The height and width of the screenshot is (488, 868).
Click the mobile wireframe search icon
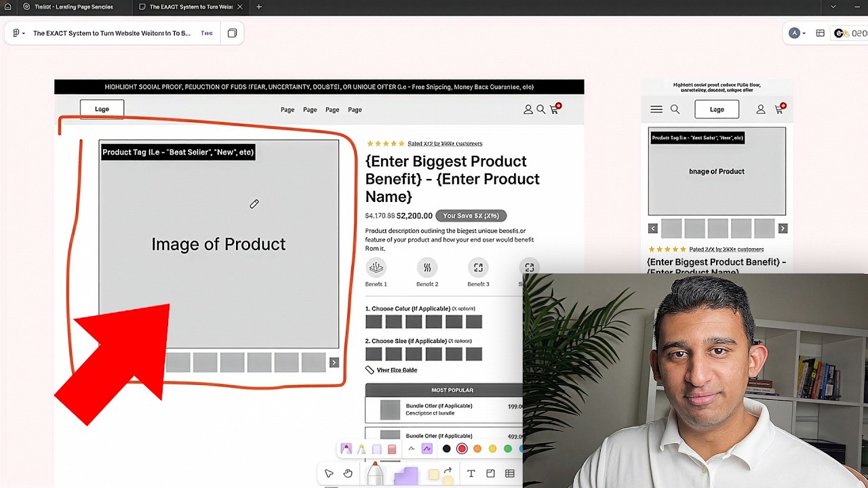click(675, 109)
